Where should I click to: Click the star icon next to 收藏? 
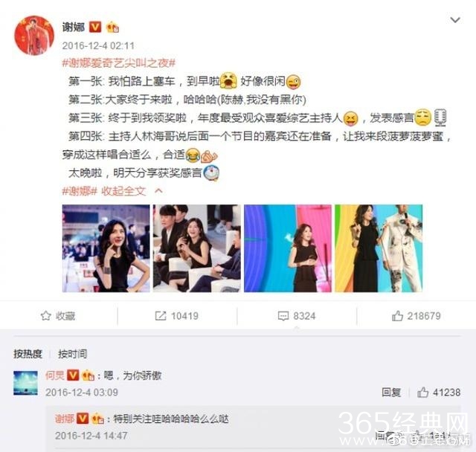46,316
